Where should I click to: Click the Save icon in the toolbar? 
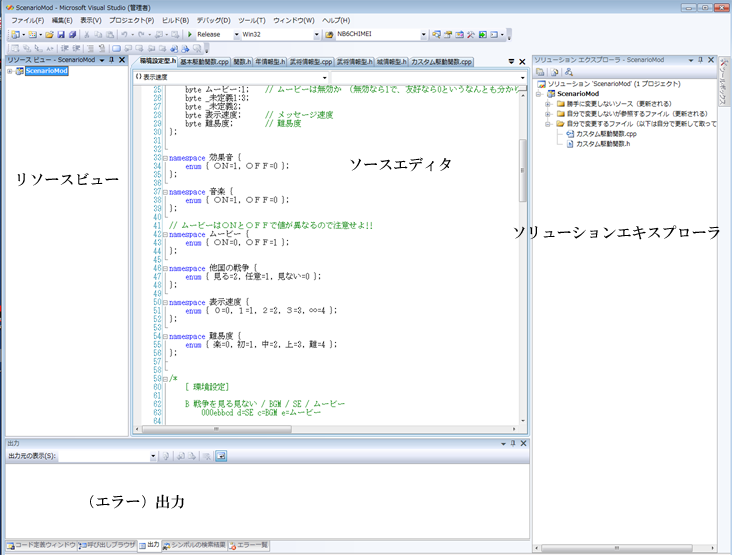click(x=61, y=34)
